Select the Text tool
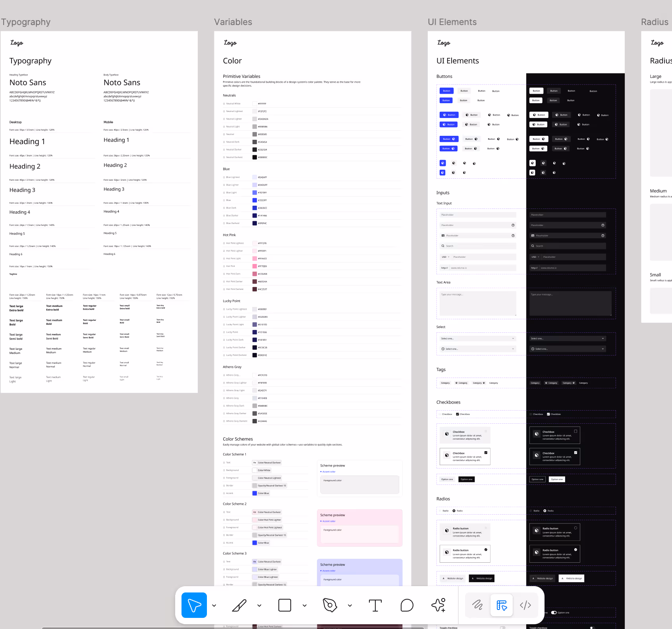 (375, 605)
